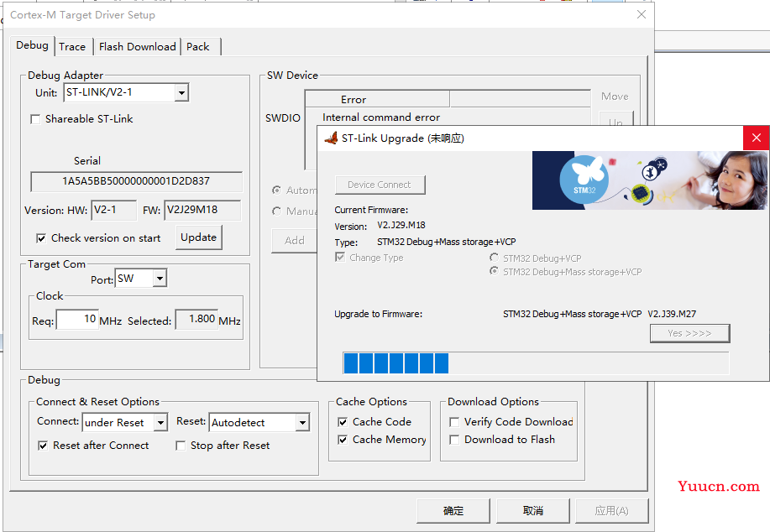Click the V2.J39.M27 upgrade version text
770x532 pixels.
[672, 314]
